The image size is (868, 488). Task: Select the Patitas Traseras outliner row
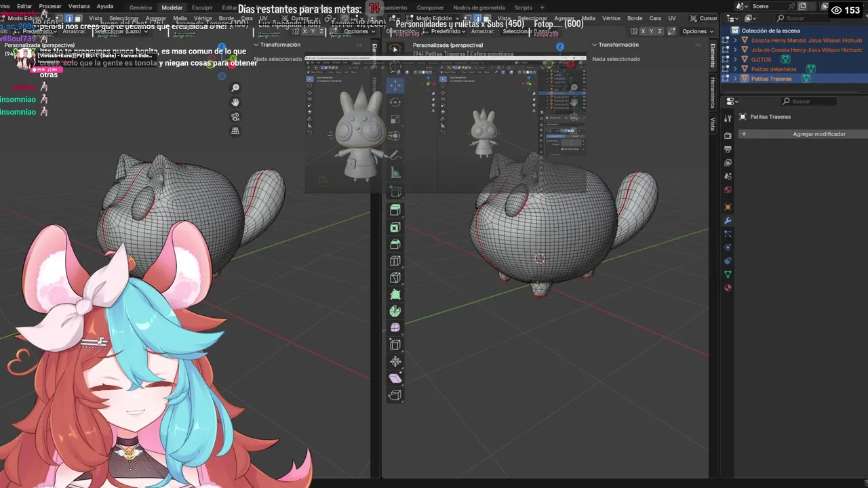(x=793, y=79)
